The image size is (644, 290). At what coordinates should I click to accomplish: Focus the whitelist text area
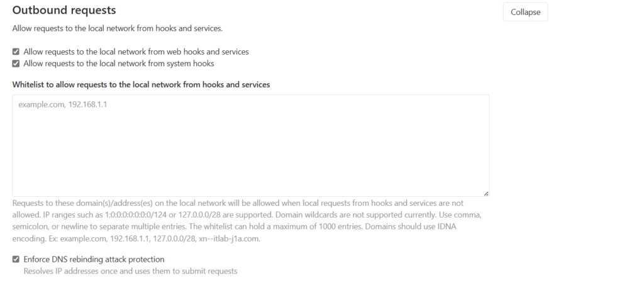coord(250,145)
